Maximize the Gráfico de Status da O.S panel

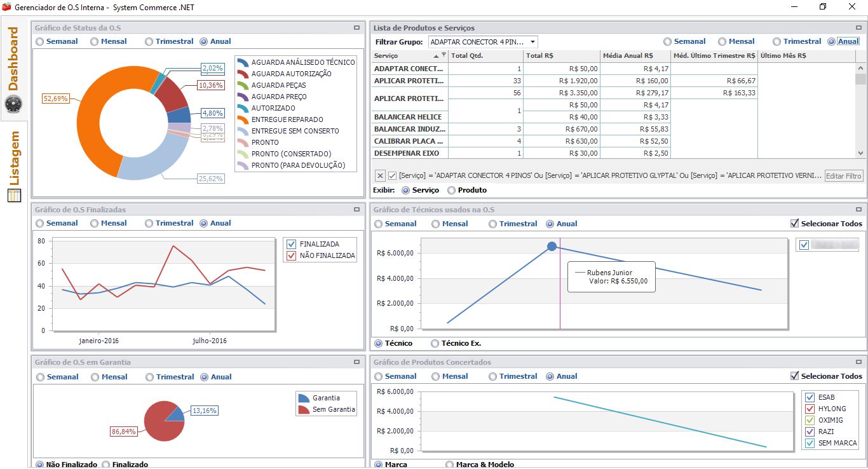pyautogui.click(x=356, y=28)
